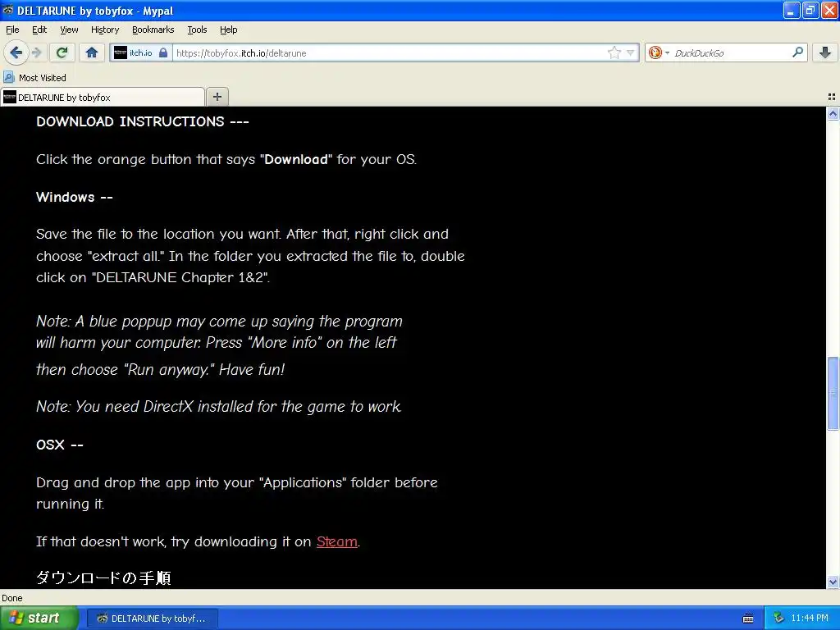Click the scrollbar up arrow
The height and width of the screenshot is (630, 840).
coord(833,113)
